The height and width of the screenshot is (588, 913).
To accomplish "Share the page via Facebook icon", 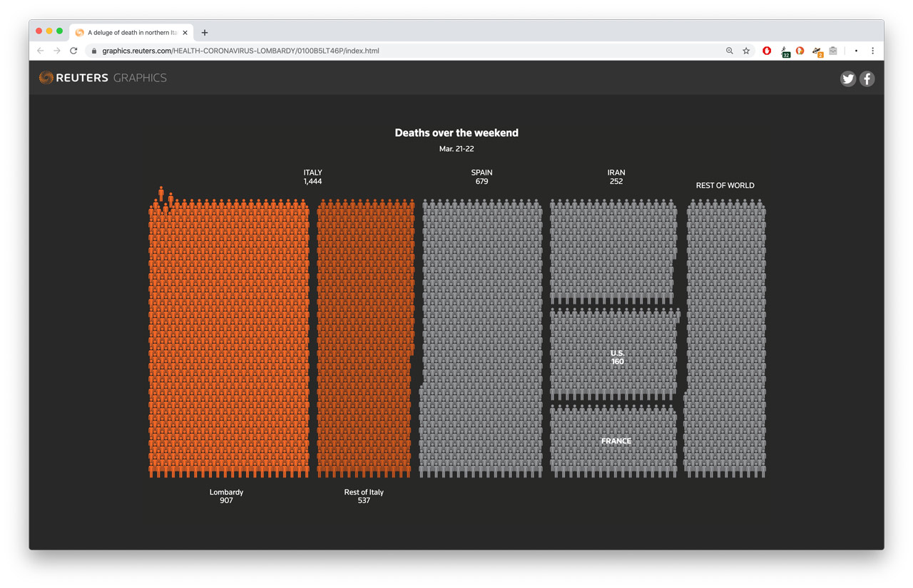I will 867,79.
